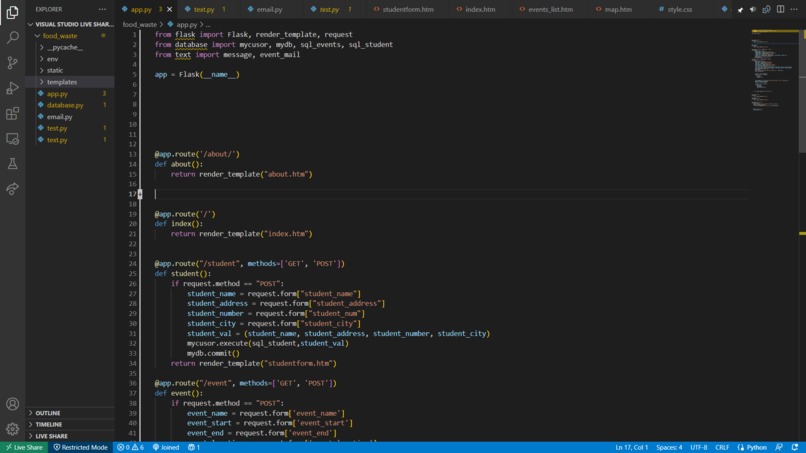Viewport: 806px width, 453px height.
Task: Click app.py in the breadcrumb path
Action: 187,24
